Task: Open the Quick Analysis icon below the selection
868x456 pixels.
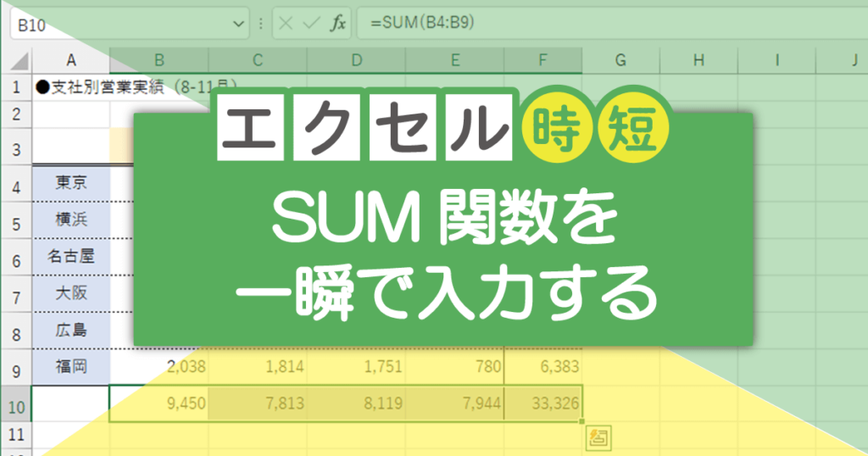Action: [x=598, y=437]
